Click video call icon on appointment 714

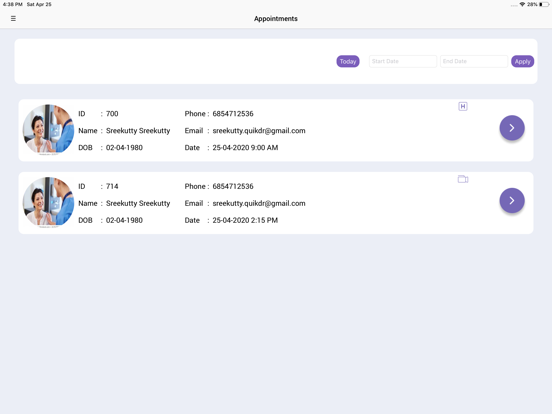(463, 179)
